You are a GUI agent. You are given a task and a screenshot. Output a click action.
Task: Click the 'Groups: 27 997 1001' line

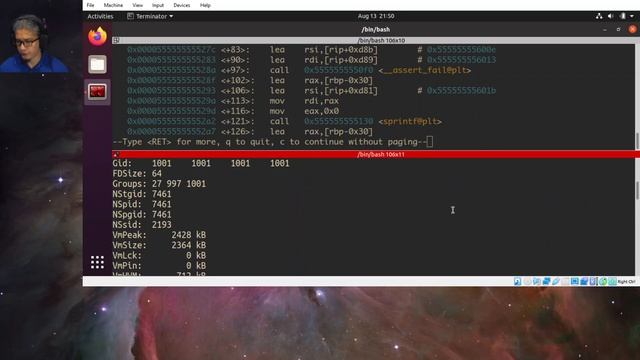pyautogui.click(x=159, y=184)
